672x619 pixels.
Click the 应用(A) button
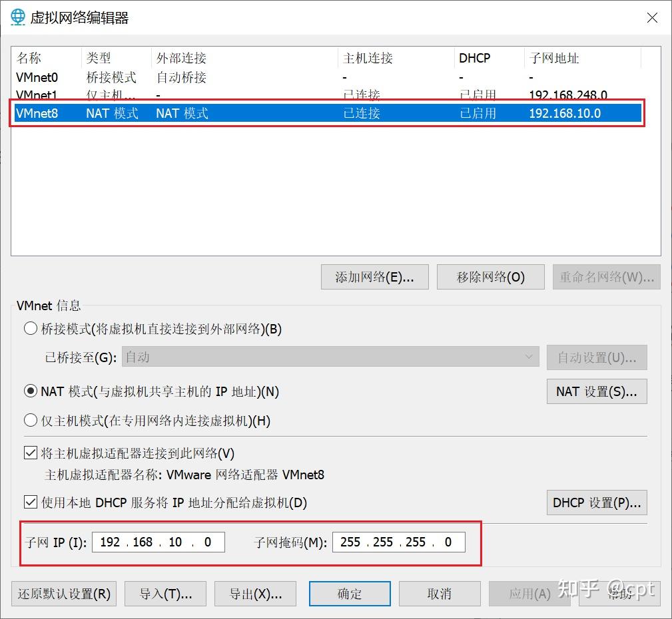[x=529, y=594]
